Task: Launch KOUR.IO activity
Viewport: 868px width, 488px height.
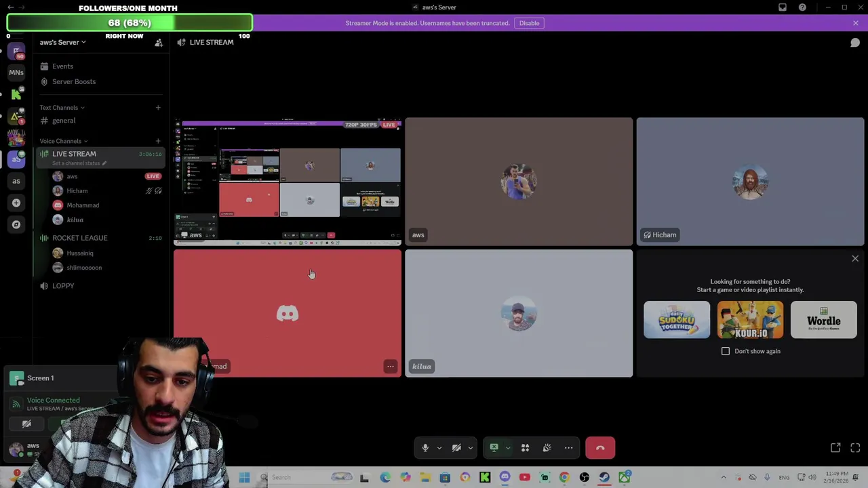Action: click(750, 320)
